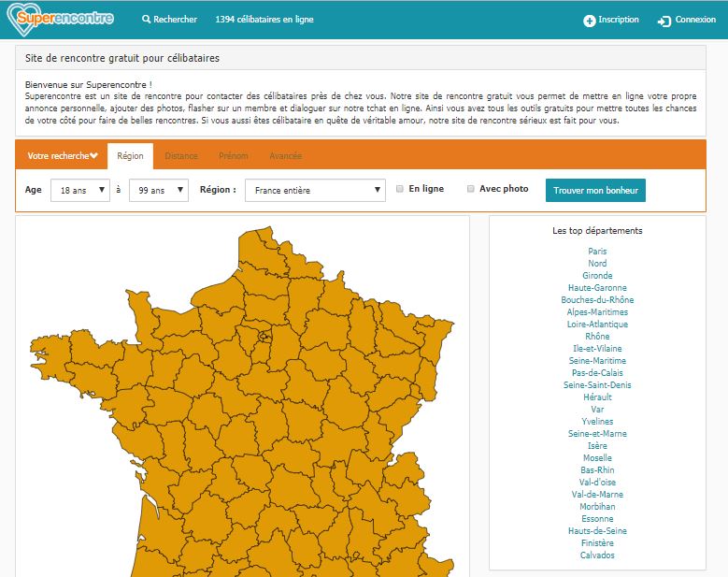Open the Val-d'oise department link
Viewport: 728px width, 577px height.
[597, 483]
